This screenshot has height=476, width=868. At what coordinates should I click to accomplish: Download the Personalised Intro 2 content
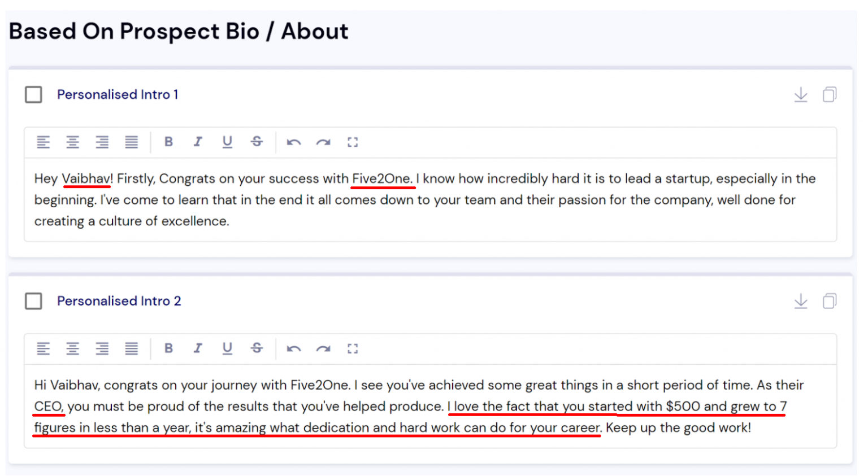801,301
